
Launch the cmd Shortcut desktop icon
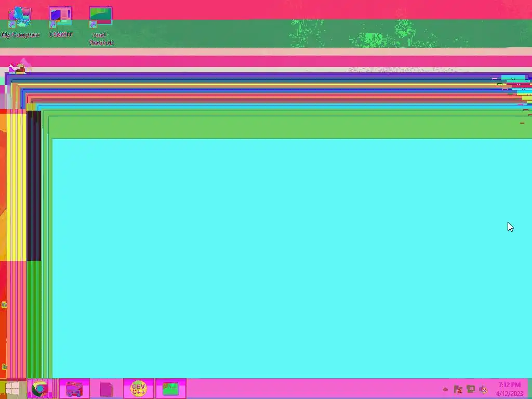tap(101, 26)
